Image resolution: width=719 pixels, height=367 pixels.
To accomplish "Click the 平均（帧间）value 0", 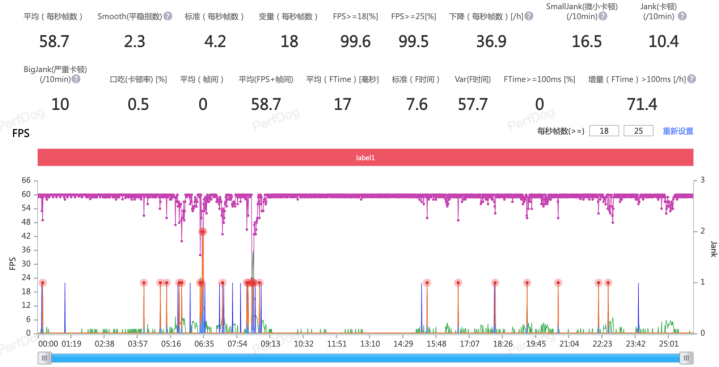I will click(x=203, y=105).
